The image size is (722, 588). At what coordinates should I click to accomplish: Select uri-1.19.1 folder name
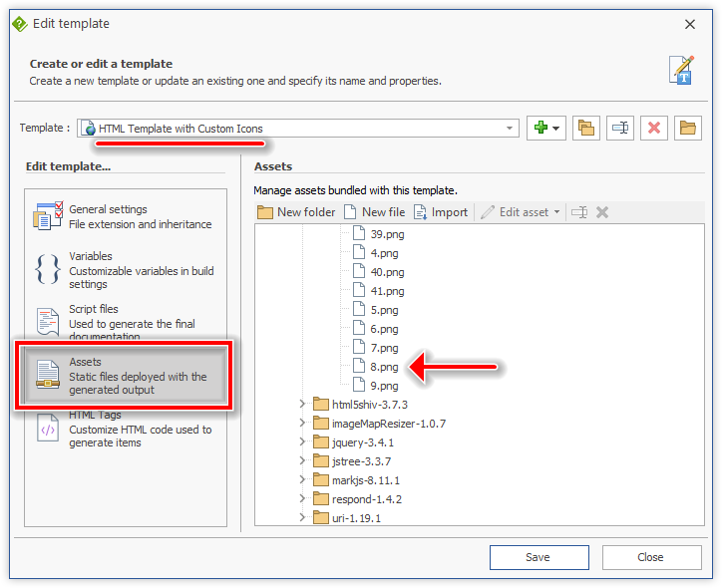point(356,518)
